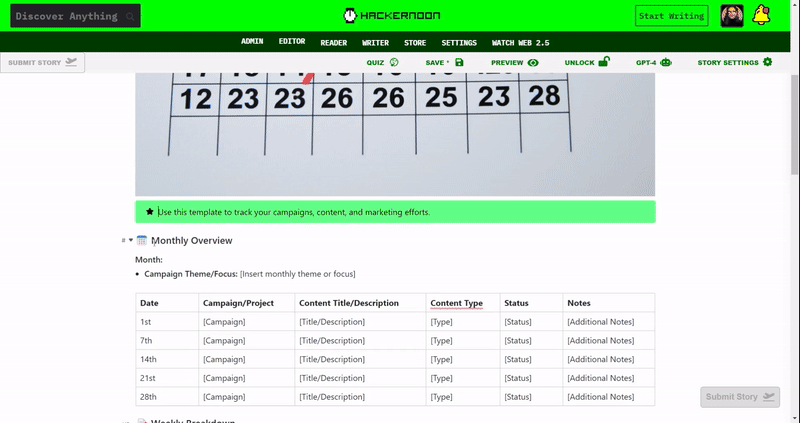
Task: Click the Quiz circular icon
Action: [394, 62]
